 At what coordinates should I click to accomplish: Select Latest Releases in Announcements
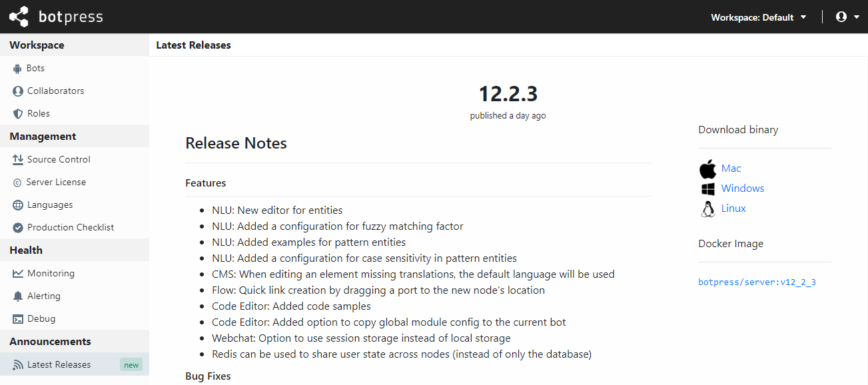coord(58,364)
